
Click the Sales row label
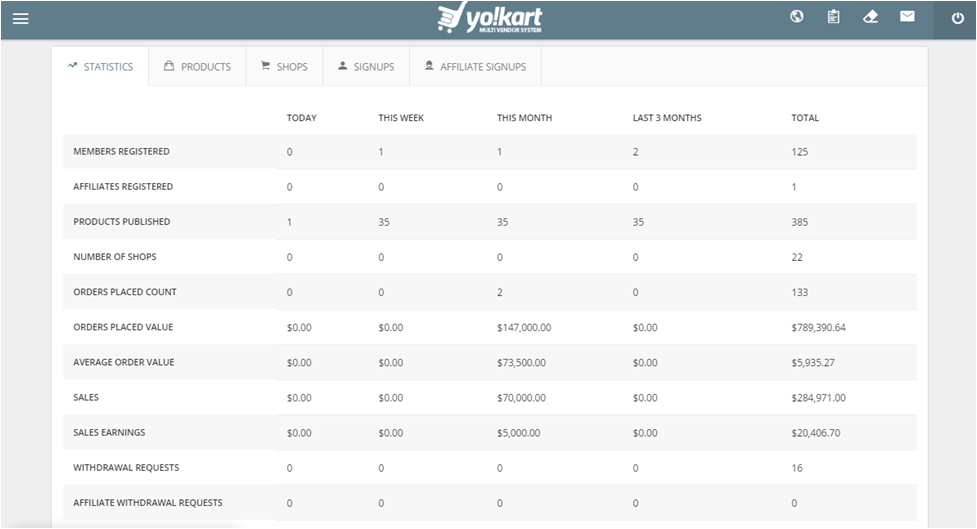[x=86, y=397]
